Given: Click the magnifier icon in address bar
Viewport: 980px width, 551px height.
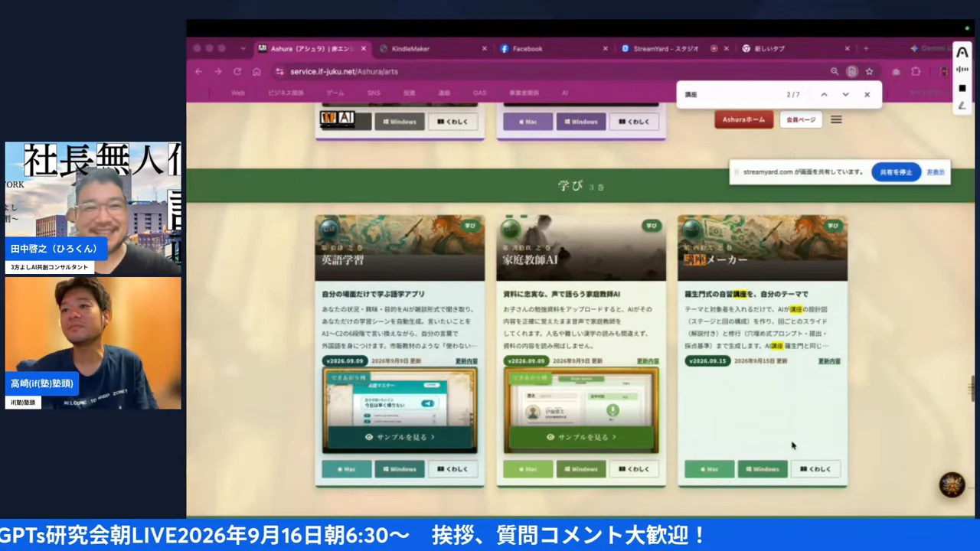Looking at the screenshot, I should tap(835, 71).
